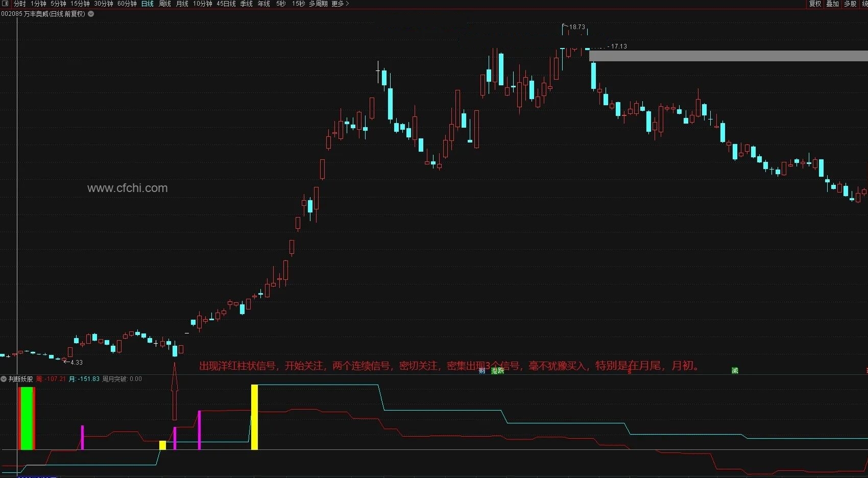Click the tall yellow signal bar

point(254,417)
